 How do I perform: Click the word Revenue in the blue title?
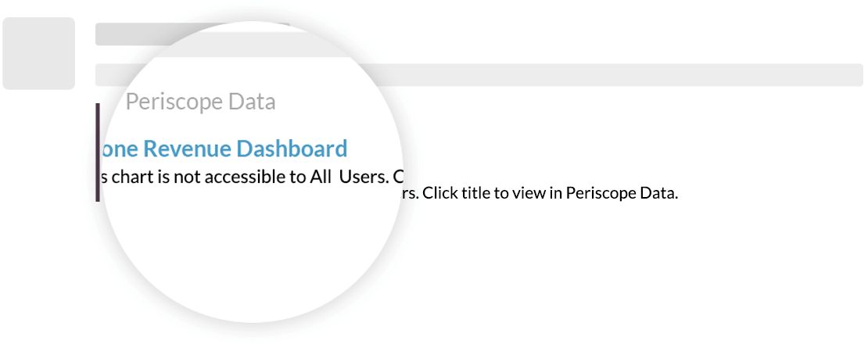click(x=187, y=149)
